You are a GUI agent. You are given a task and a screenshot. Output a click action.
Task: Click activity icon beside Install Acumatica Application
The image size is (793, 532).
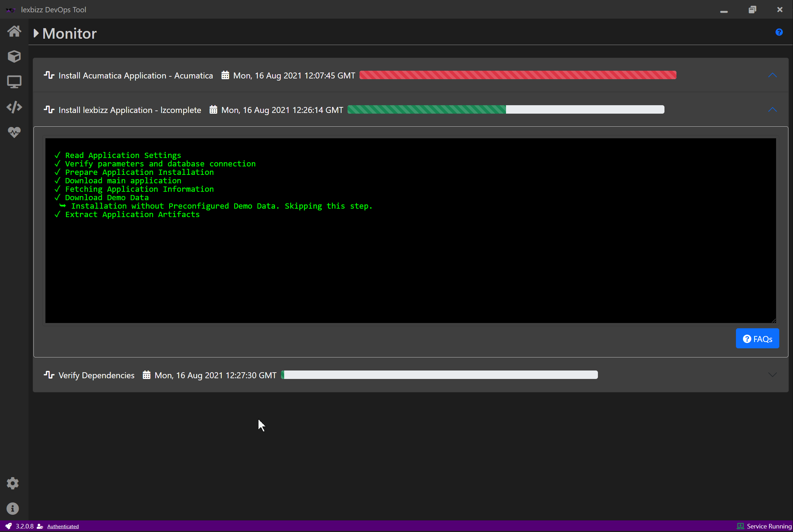point(49,75)
